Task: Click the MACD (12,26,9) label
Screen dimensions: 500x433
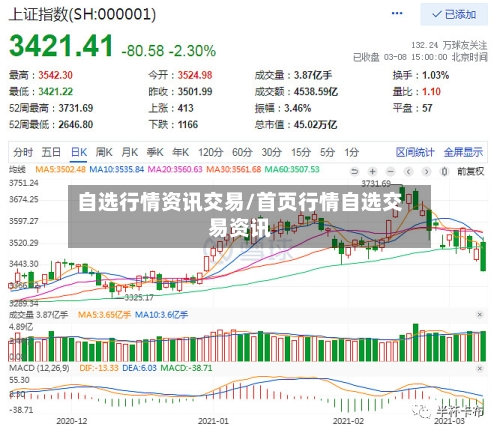Action: coord(39,368)
